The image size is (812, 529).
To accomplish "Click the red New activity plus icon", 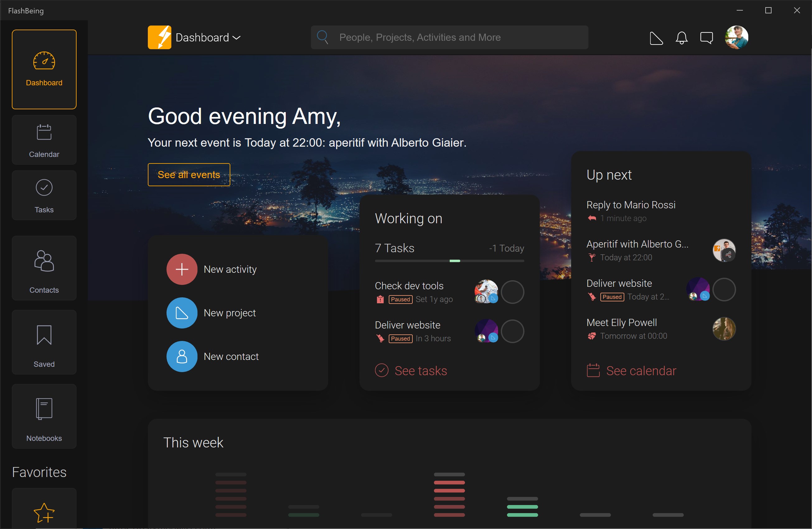I will (182, 269).
